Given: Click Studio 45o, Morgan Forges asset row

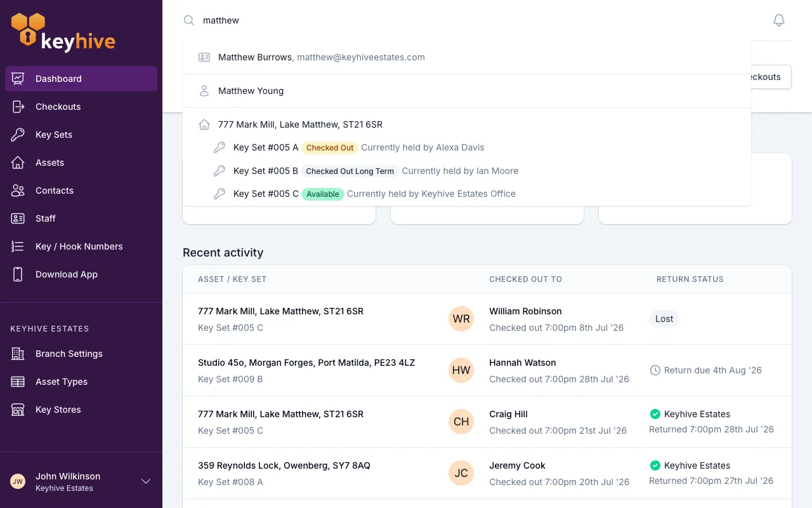Looking at the screenshot, I should pyautogui.click(x=487, y=370).
